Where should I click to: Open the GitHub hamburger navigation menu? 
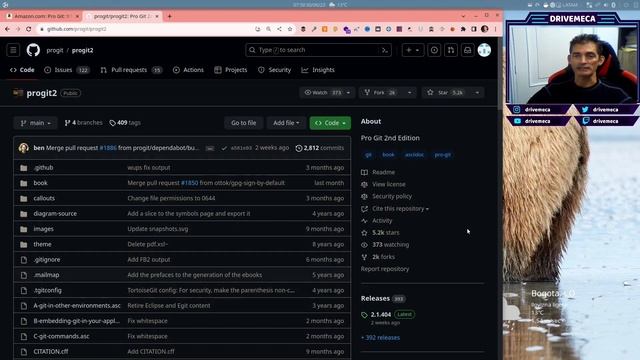tap(13, 50)
